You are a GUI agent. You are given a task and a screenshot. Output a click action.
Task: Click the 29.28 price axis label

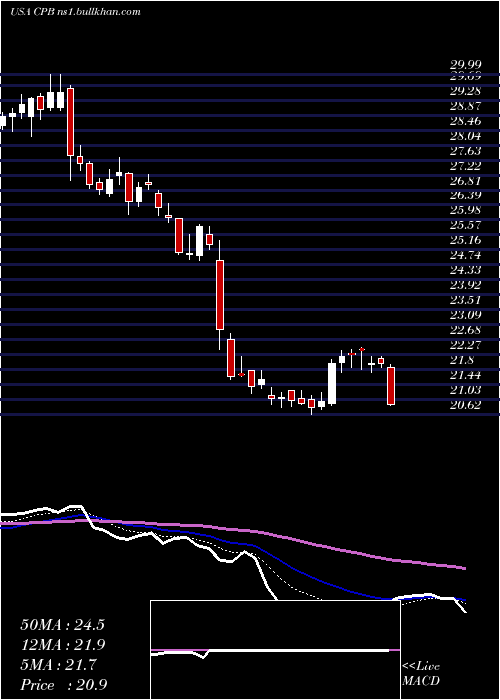tap(465, 91)
